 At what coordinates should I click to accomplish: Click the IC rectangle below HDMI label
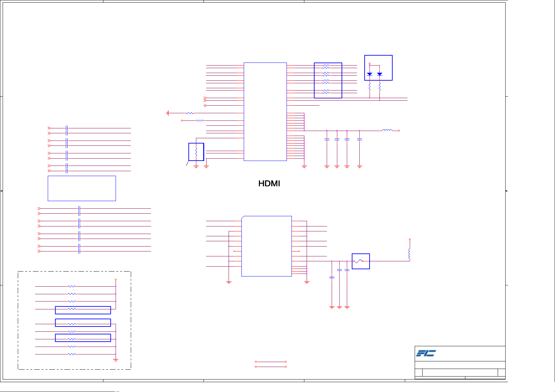266,246
